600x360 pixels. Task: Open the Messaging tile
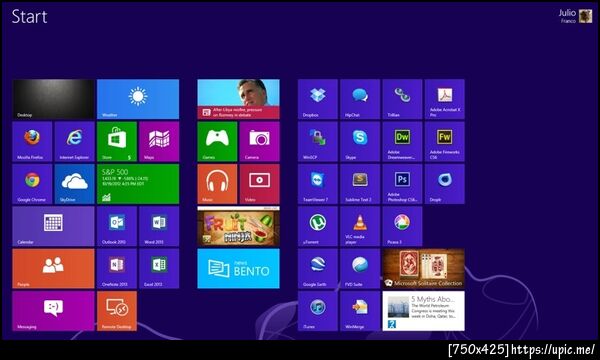53,311
